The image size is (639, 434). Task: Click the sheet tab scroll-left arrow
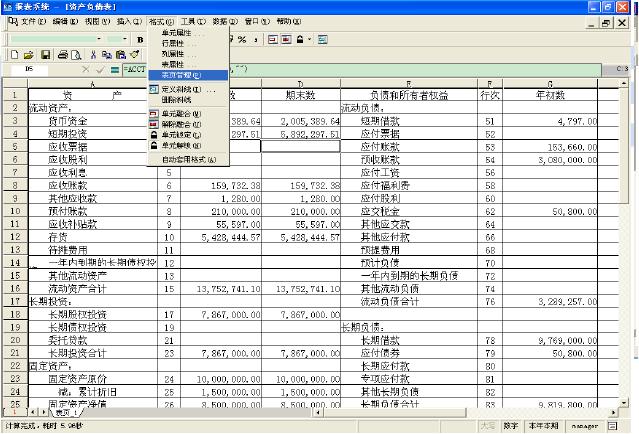(x=33, y=412)
